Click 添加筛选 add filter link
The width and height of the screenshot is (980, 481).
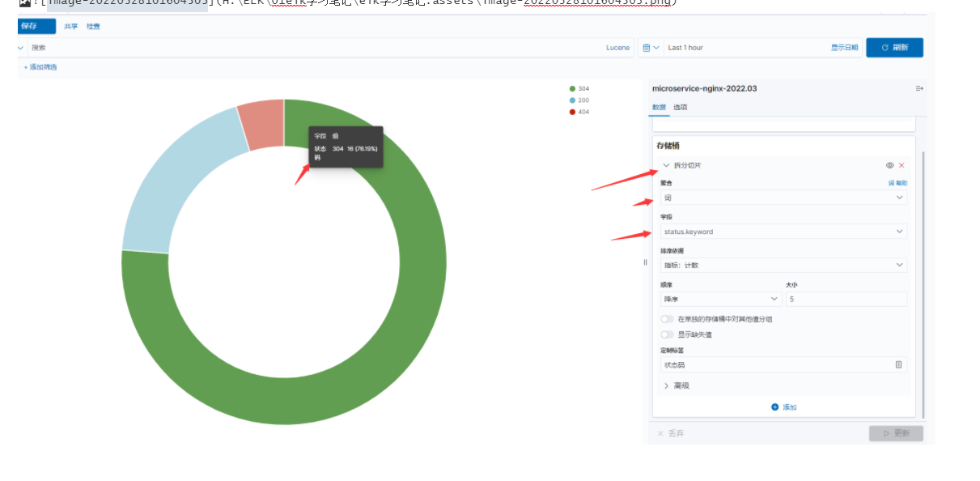pos(40,67)
